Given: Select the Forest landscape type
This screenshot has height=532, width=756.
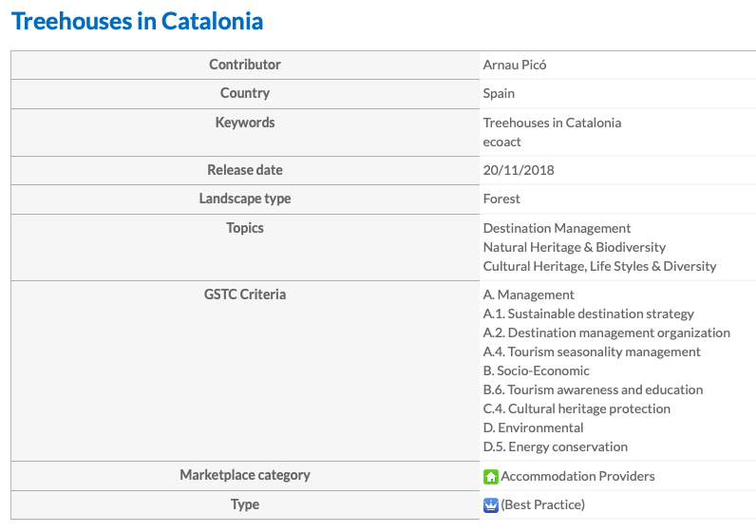Looking at the screenshot, I should (501, 199).
